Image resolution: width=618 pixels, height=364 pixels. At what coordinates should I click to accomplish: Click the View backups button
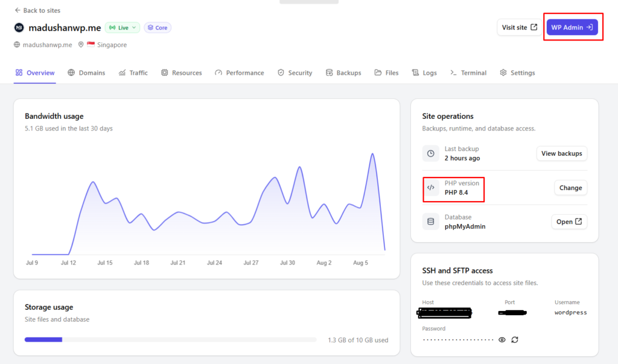pos(562,153)
